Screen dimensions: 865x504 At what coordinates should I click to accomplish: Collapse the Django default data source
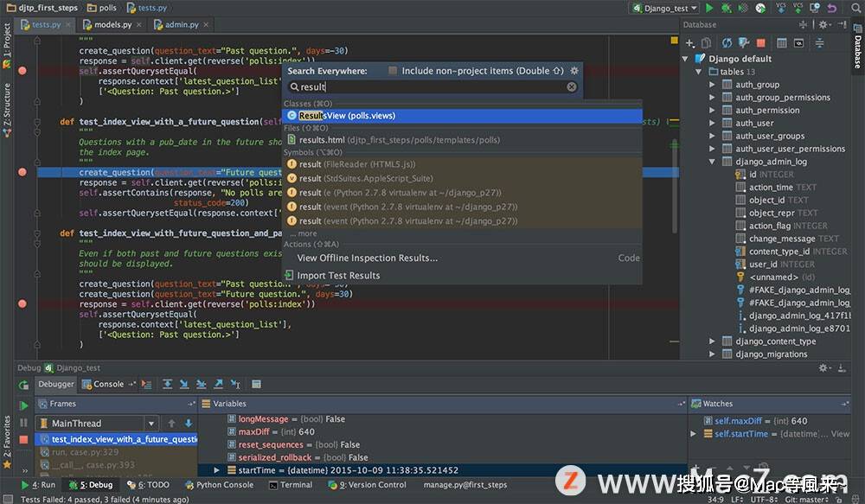coord(685,59)
